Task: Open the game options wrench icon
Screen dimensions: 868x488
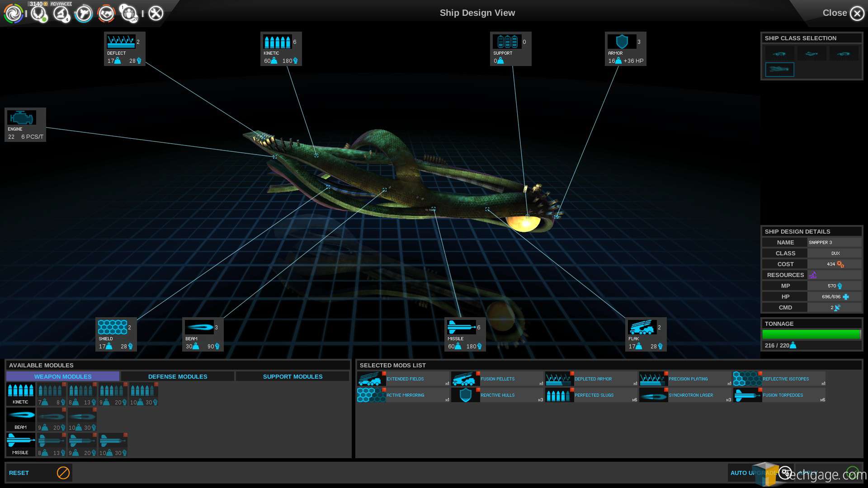Action: click(x=156, y=14)
